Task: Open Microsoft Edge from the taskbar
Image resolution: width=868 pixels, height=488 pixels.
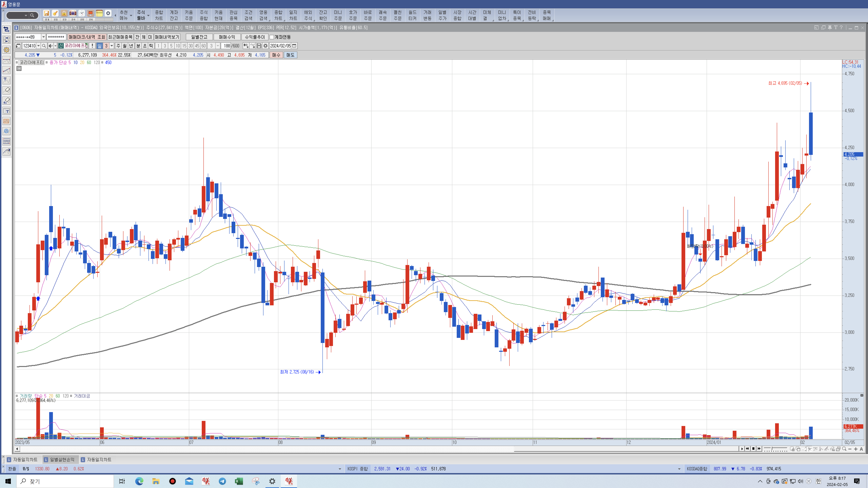Action: click(139, 481)
